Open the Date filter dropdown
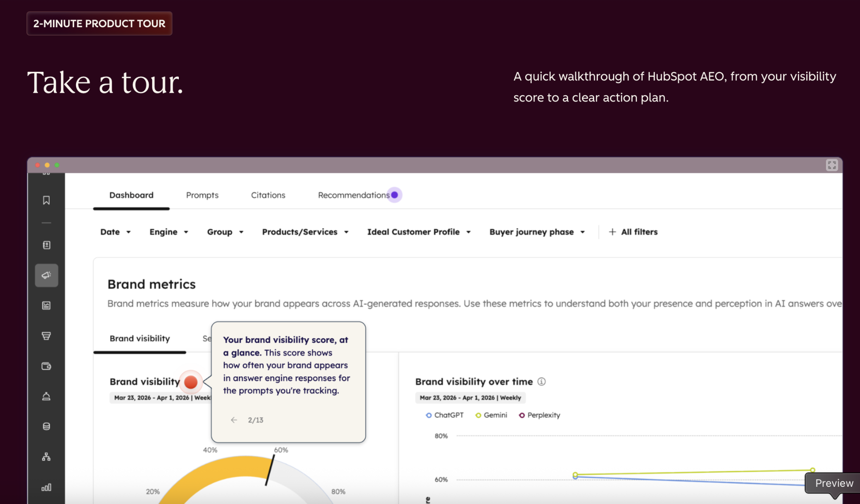Screen dimensions: 860x504 [x=115, y=232]
